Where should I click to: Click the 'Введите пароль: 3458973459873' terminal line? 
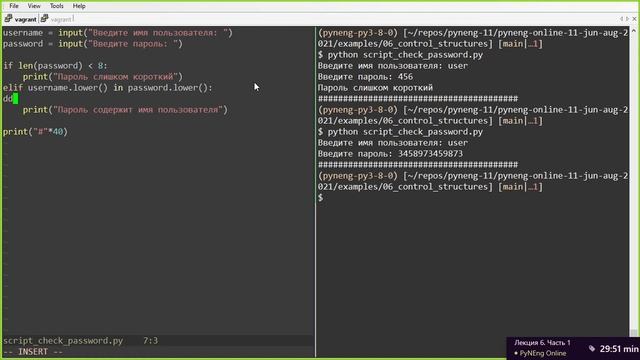point(390,154)
